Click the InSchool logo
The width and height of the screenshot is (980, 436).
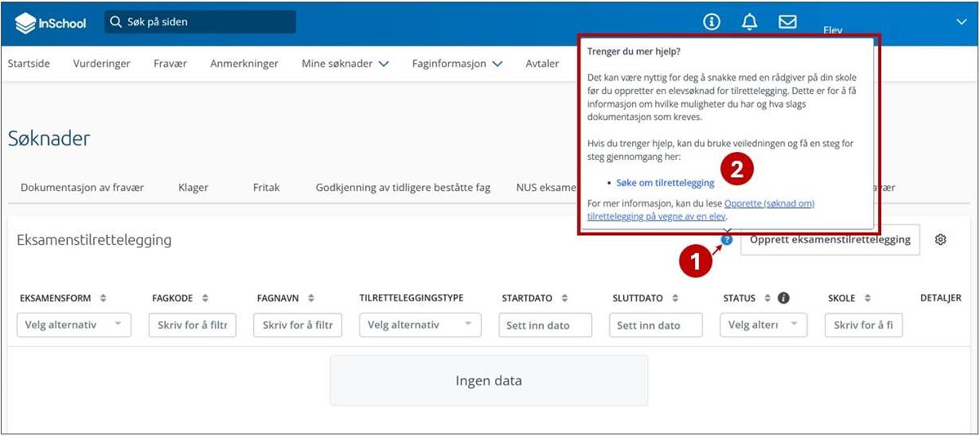point(51,23)
